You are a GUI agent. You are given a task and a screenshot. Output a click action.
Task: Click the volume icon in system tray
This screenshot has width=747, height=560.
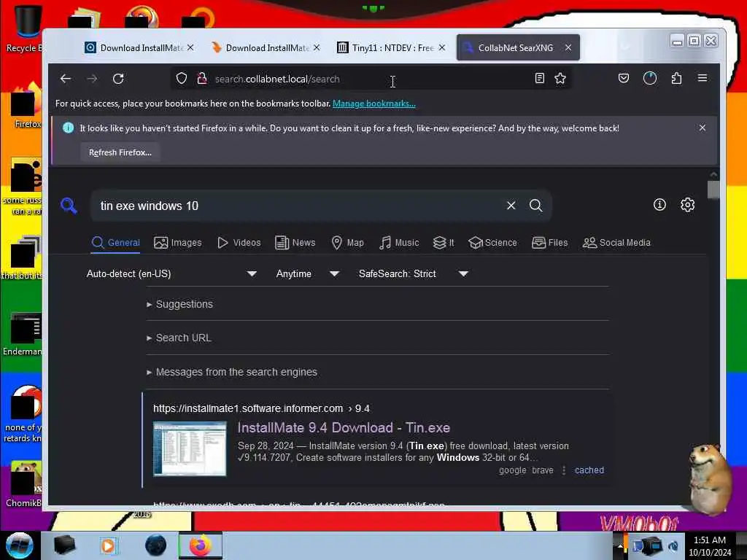(673, 546)
